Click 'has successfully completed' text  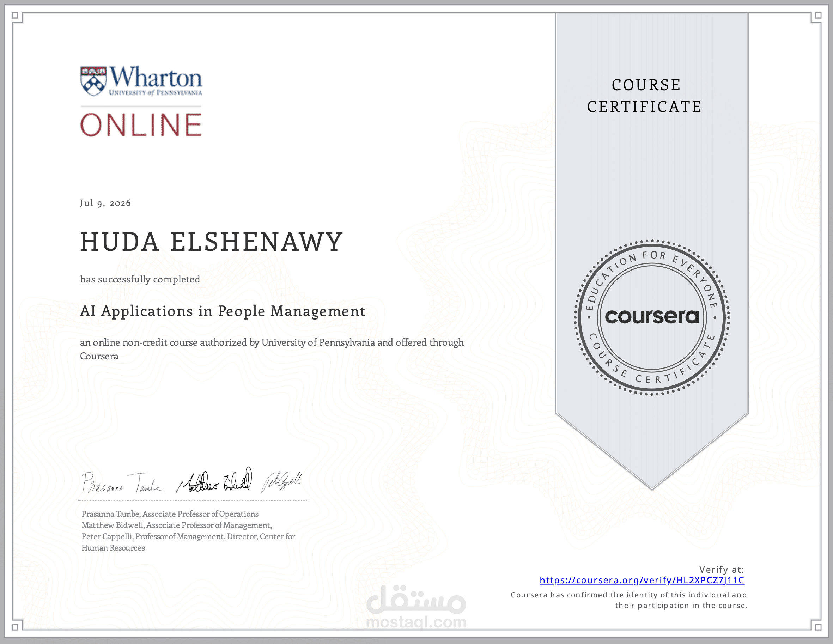pyautogui.click(x=140, y=279)
